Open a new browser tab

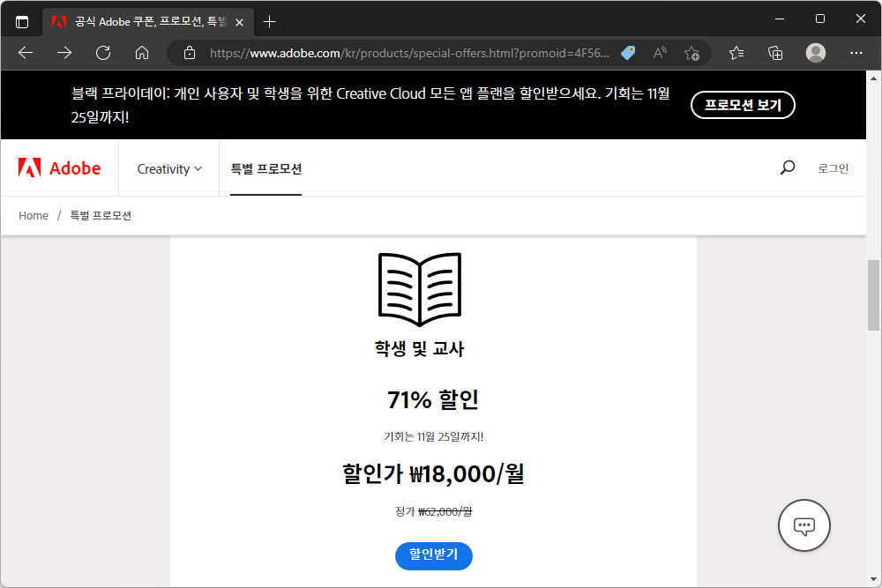(269, 22)
